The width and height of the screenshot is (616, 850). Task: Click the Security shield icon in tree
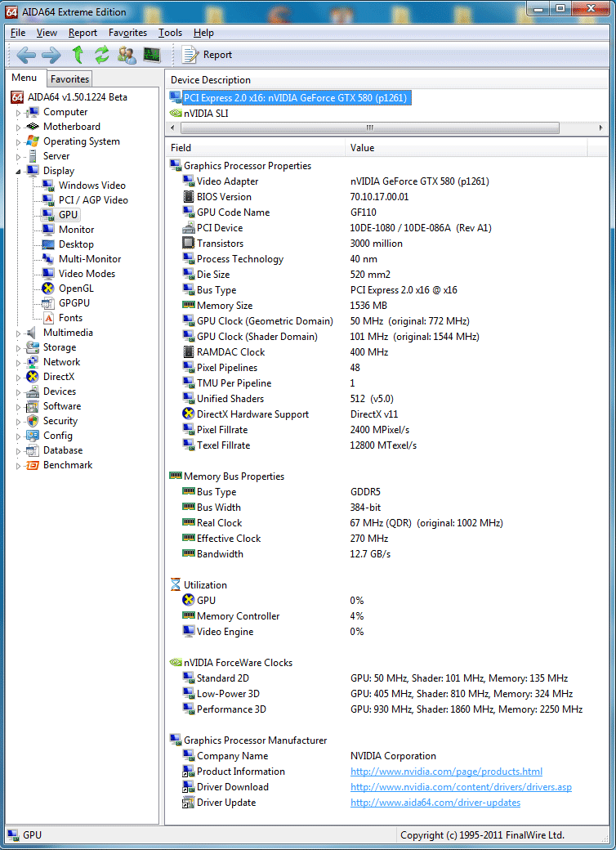point(33,421)
